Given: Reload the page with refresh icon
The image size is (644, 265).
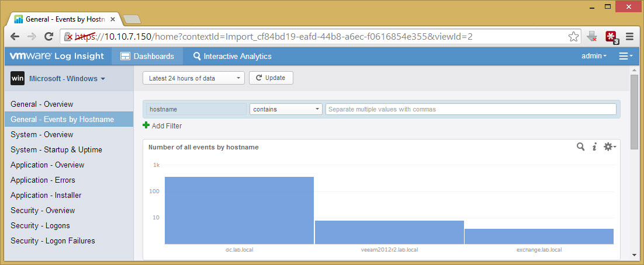Looking at the screenshot, I should click(49, 37).
